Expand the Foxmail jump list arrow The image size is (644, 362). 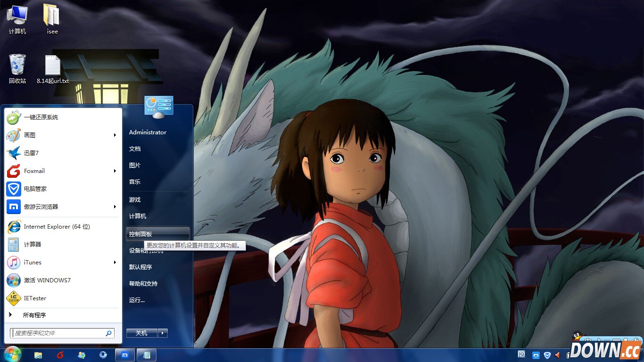(x=115, y=171)
